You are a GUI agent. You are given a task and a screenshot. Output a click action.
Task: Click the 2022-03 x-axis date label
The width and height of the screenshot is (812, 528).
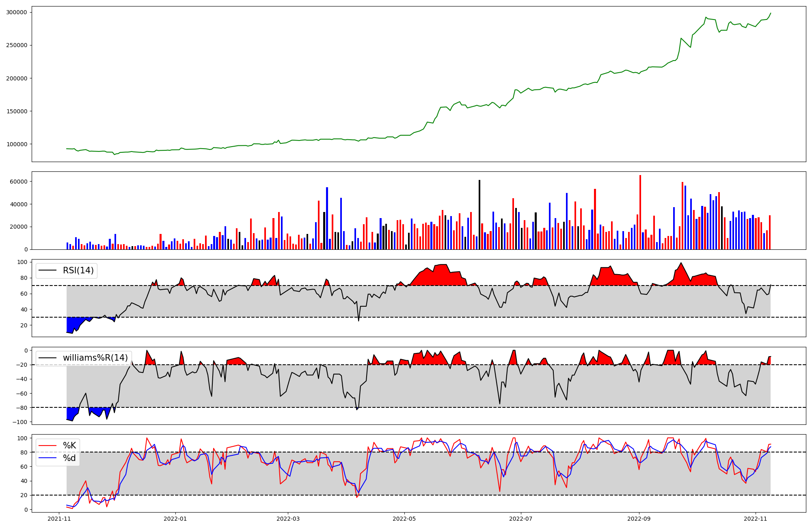pyautogui.click(x=288, y=519)
